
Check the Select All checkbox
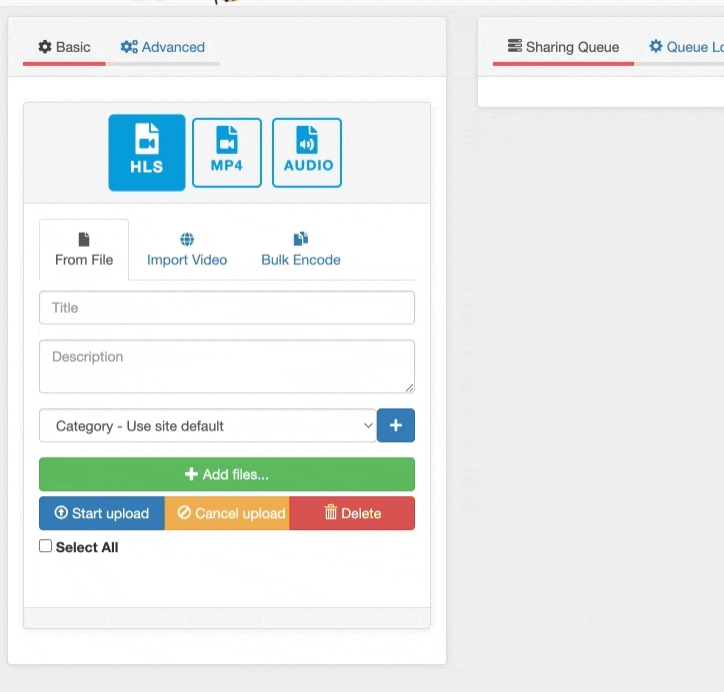pos(45,546)
